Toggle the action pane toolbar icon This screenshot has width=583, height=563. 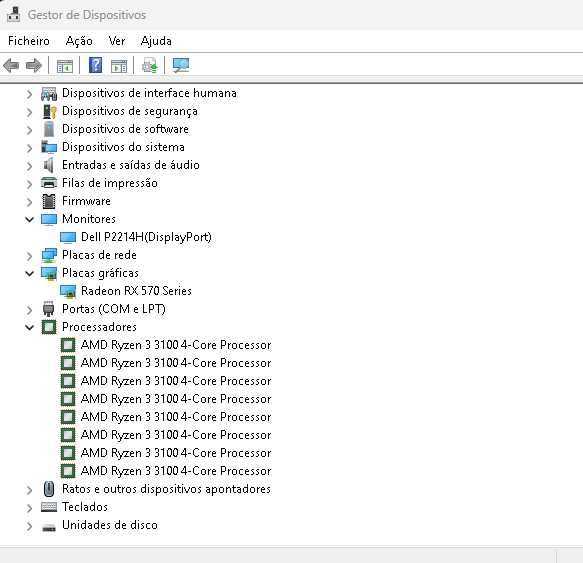click(x=119, y=66)
